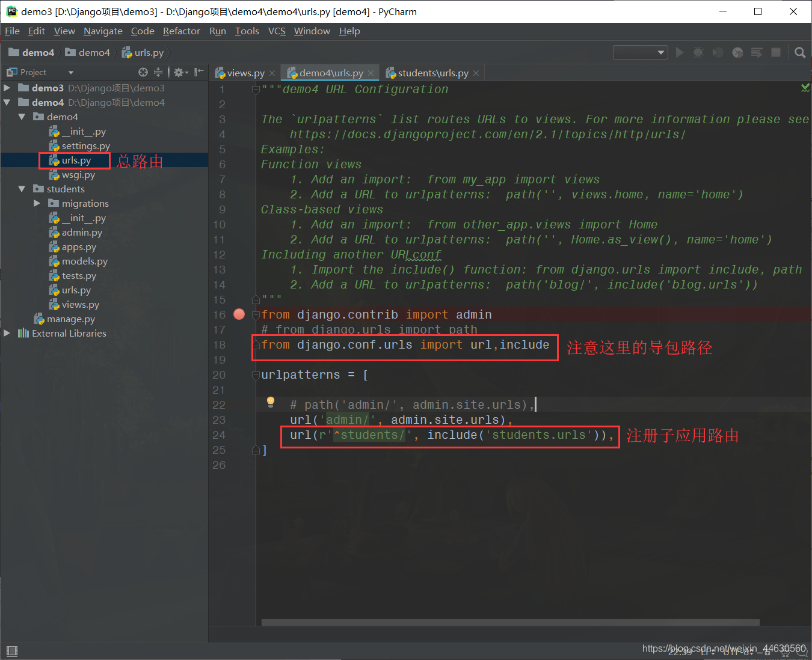This screenshot has width=812, height=660.
Task: Run with coverage icon in toolbar
Action: 718,52
